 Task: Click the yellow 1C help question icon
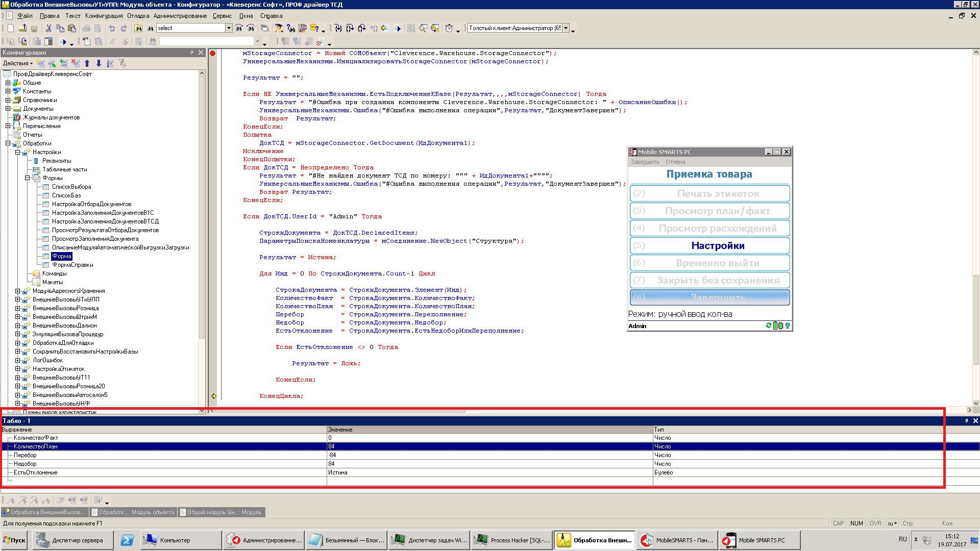[314, 29]
